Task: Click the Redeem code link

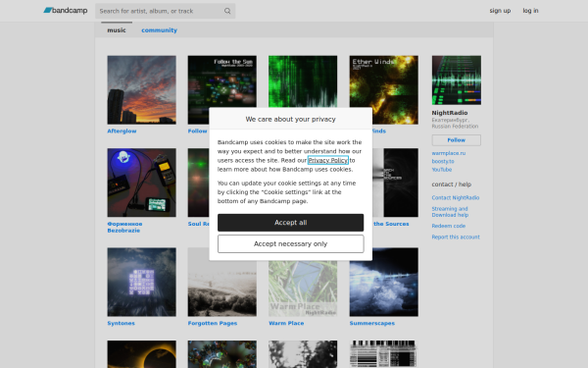Action: [449, 226]
